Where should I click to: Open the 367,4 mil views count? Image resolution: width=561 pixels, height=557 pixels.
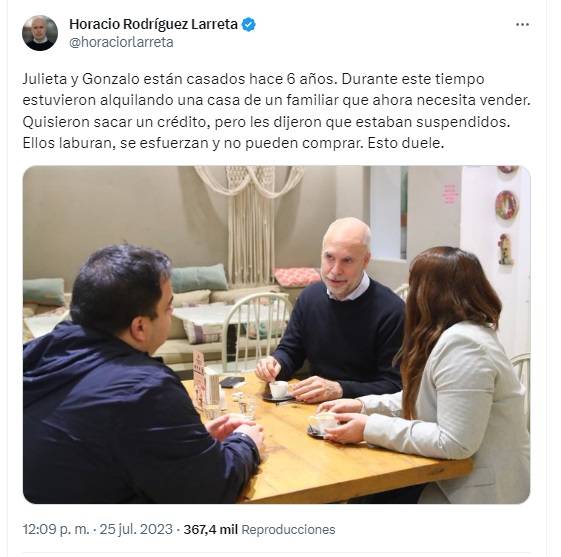click(210, 529)
